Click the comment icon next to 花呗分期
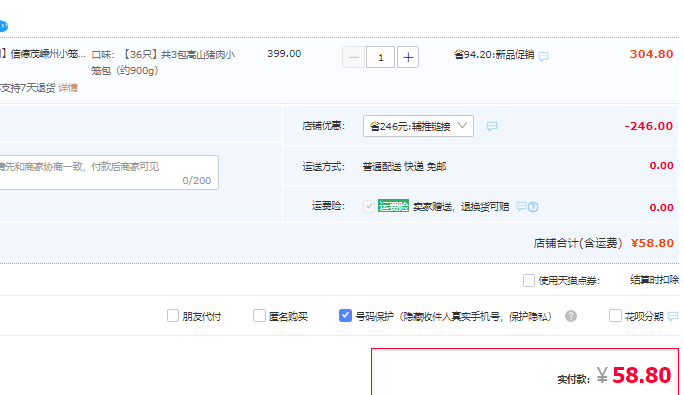The width and height of the screenshot is (684, 395). tap(673, 316)
